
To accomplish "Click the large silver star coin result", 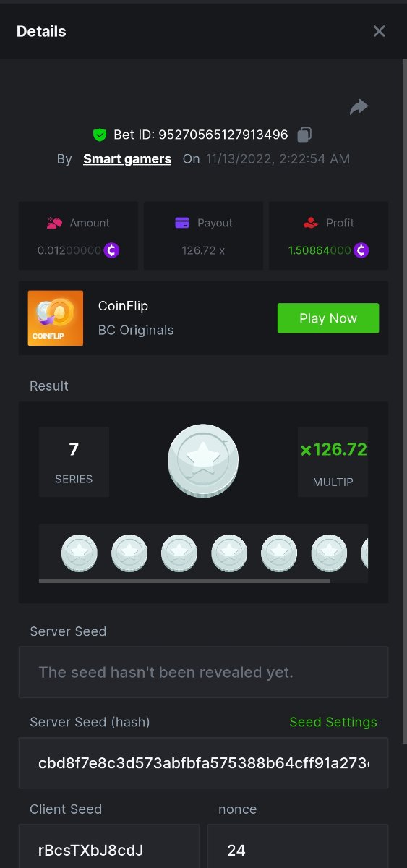I will tap(203, 461).
